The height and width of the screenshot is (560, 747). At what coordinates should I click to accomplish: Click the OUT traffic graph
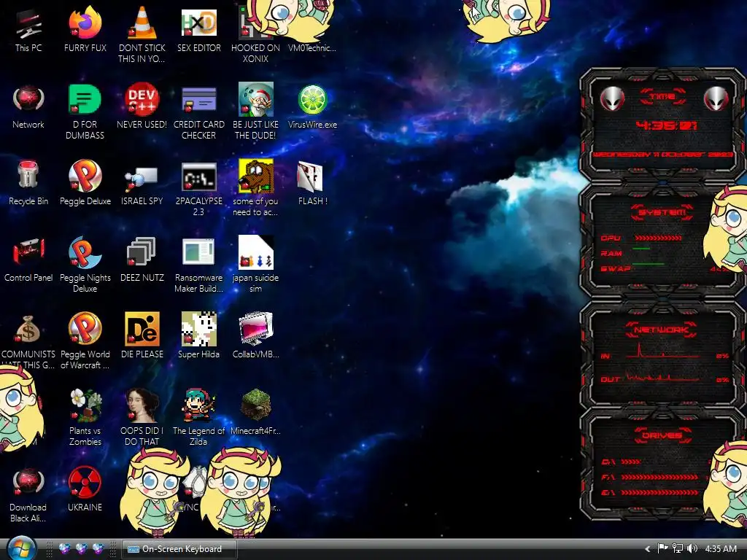pos(662,377)
